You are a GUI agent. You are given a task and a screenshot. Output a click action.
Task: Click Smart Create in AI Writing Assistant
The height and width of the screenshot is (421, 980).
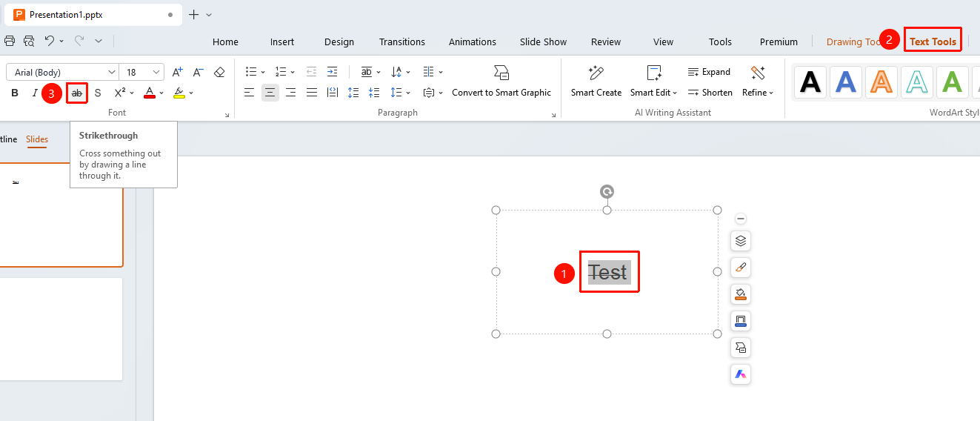tap(596, 82)
